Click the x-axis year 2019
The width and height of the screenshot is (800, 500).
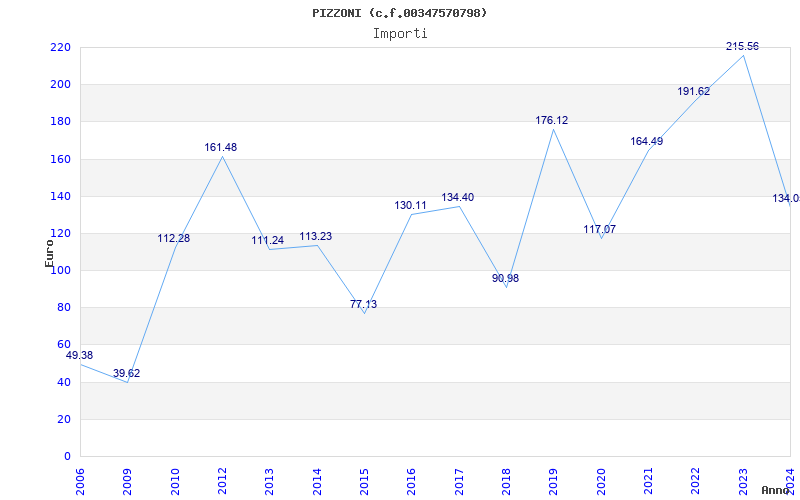pyautogui.click(x=554, y=481)
